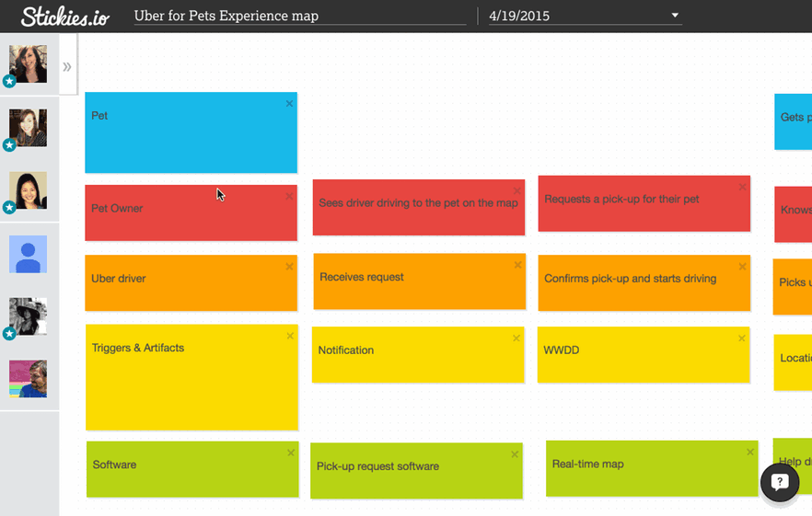812x516 pixels.
Task: Remove the Pet Owner sticky
Action: [x=289, y=196]
